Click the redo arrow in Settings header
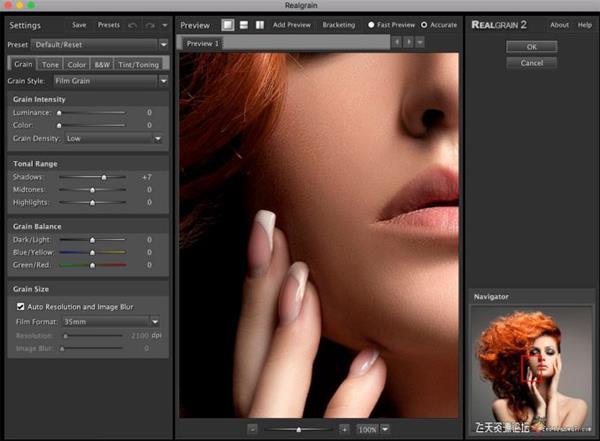Viewport: 600px width, 441px height. 150,25
